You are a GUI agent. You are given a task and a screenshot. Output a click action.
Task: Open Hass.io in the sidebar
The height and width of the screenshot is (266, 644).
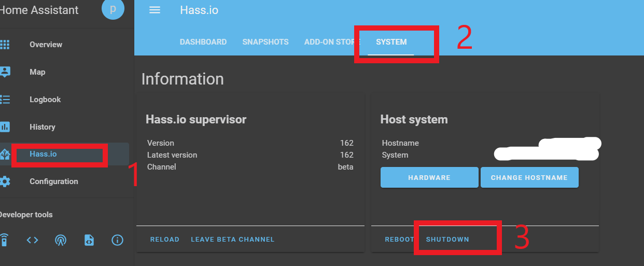[x=43, y=154]
